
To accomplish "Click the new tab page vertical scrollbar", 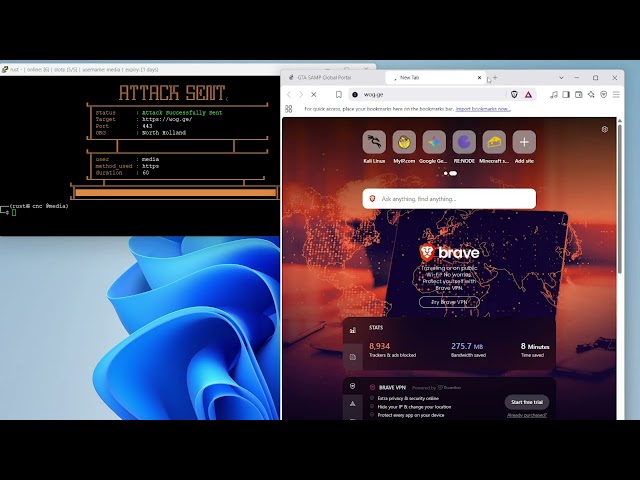I will coord(620,198).
